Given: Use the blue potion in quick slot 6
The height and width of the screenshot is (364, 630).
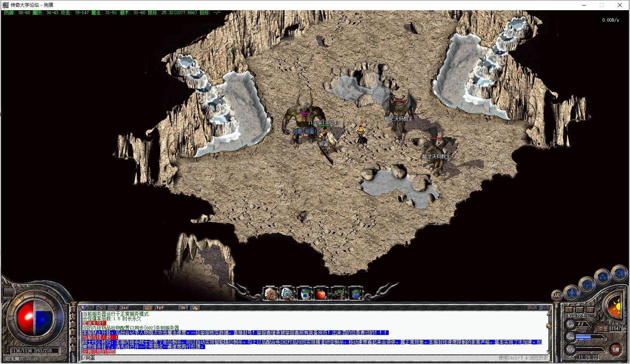Looking at the screenshot, I should (x=356, y=294).
